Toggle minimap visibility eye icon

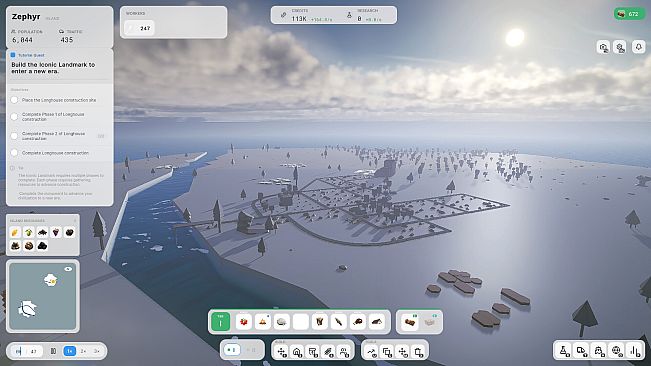coord(68,269)
